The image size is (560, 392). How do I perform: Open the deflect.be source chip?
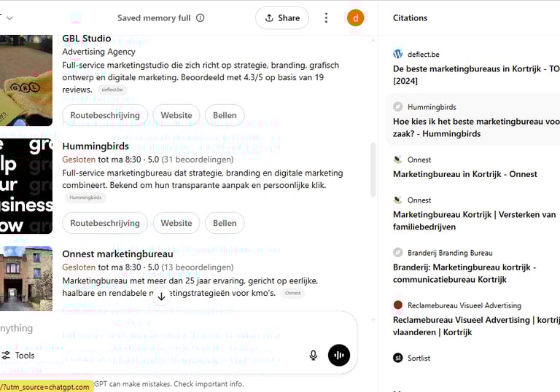[x=112, y=90]
